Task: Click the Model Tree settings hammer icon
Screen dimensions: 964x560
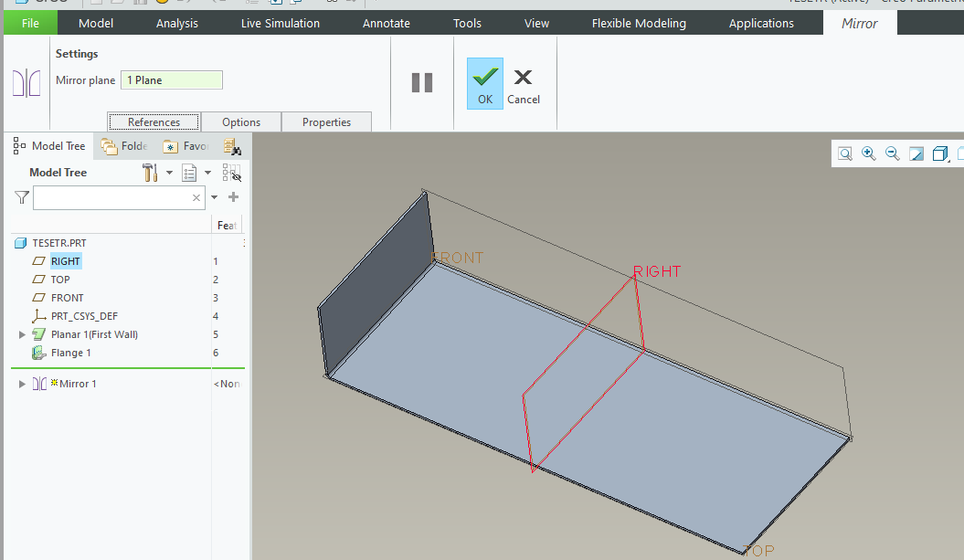Action: 150,172
